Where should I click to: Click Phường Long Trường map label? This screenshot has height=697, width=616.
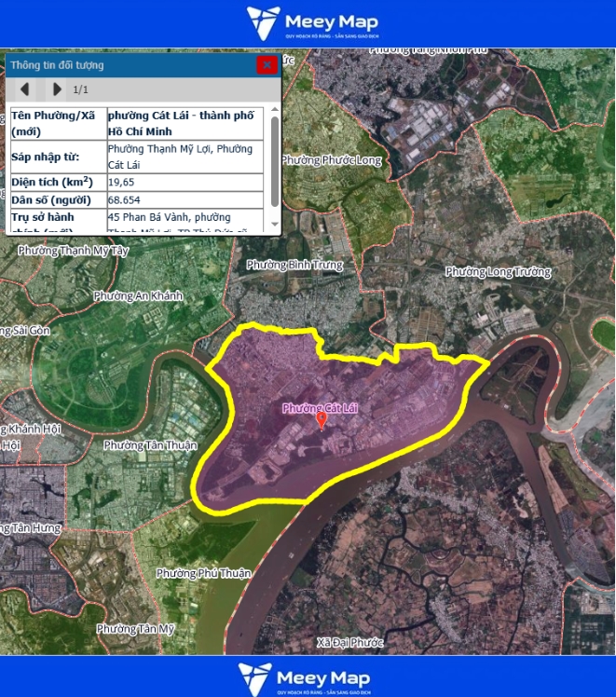[498, 272]
